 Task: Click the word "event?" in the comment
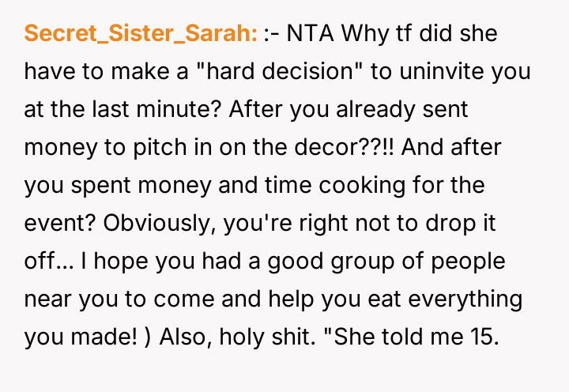[x=58, y=224]
